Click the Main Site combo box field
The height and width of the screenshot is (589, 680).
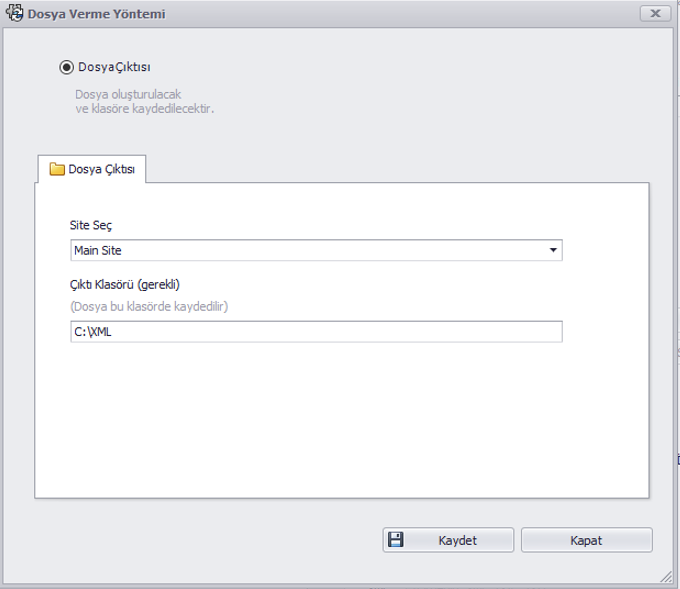pos(316,250)
